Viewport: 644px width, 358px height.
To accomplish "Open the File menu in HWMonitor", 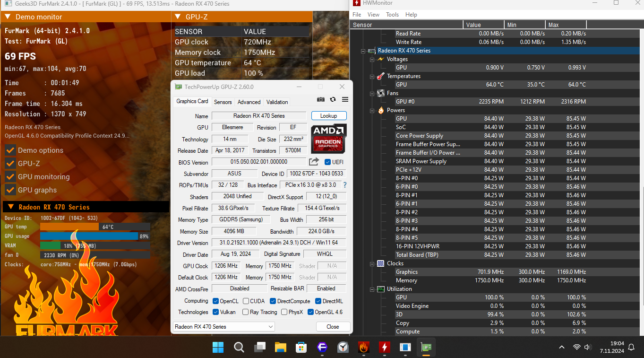I will click(357, 15).
